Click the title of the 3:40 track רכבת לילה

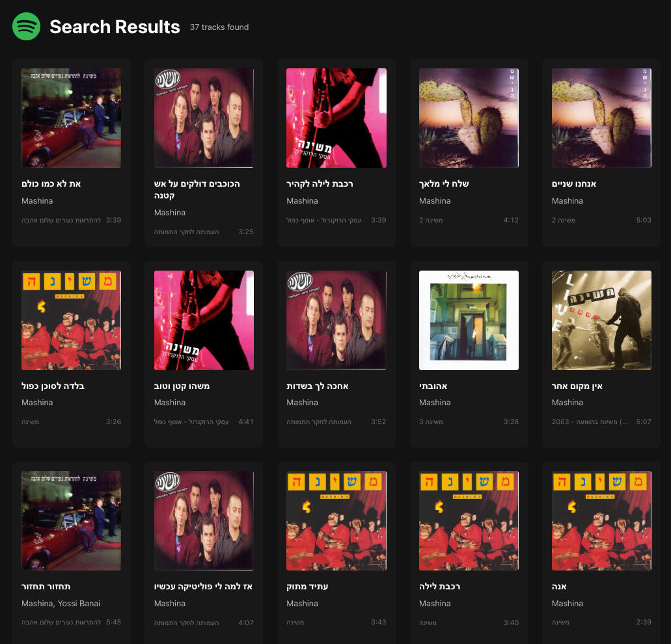pyautogui.click(x=439, y=587)
